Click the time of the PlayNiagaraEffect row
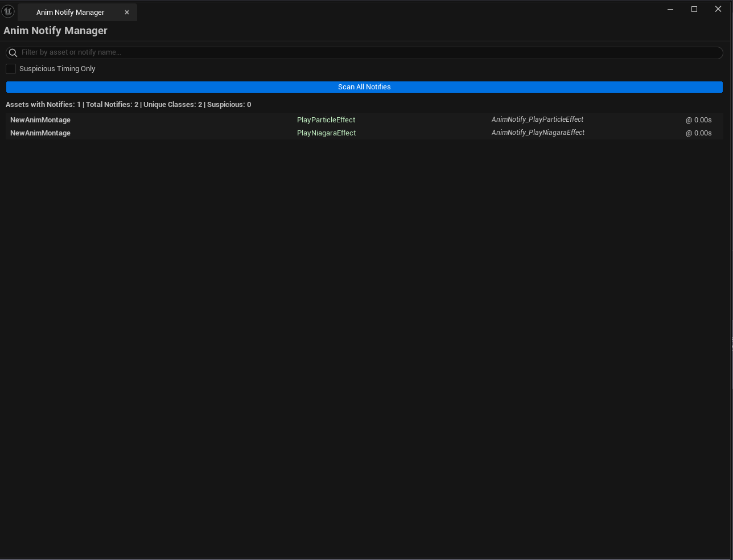The image size is (733, 560). click(699, 133)
